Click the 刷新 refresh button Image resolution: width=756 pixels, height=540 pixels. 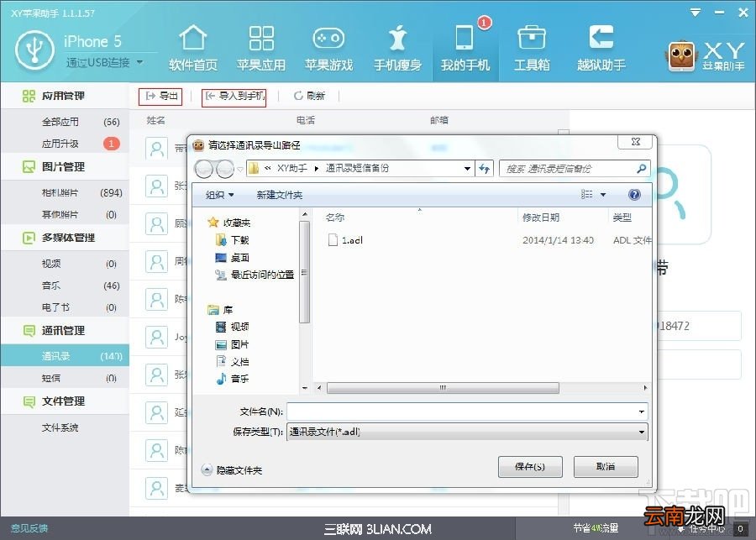click(x=309, y=96)
